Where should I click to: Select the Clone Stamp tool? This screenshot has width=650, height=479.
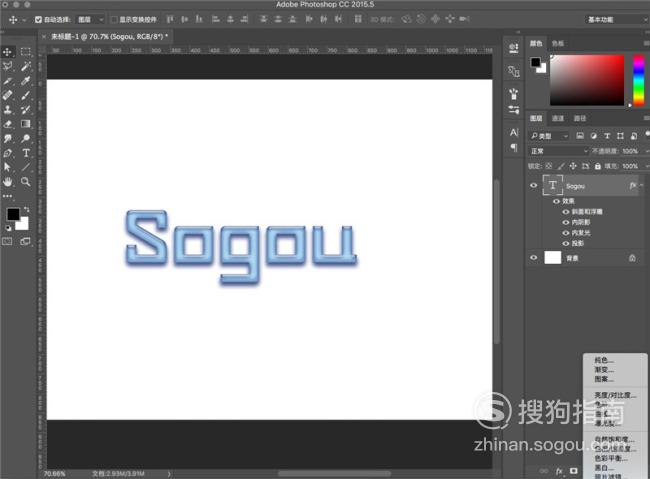click(7, 110)
